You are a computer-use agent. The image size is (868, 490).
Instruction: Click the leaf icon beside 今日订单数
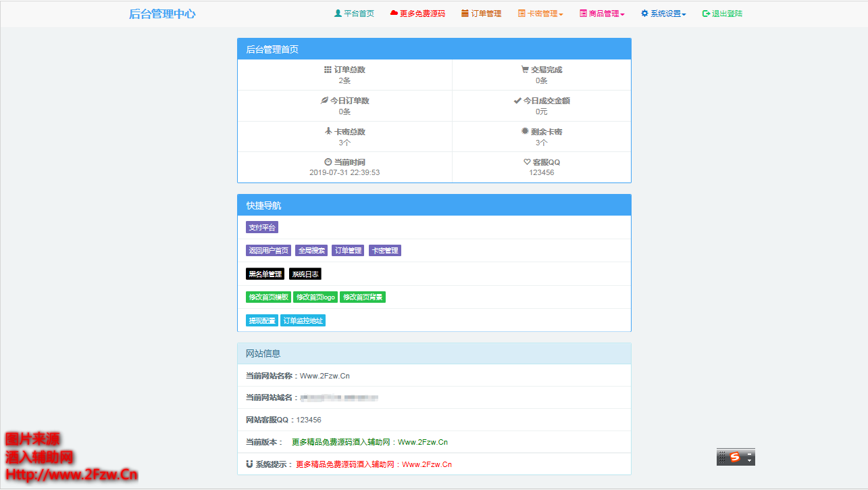pos(323,100)
